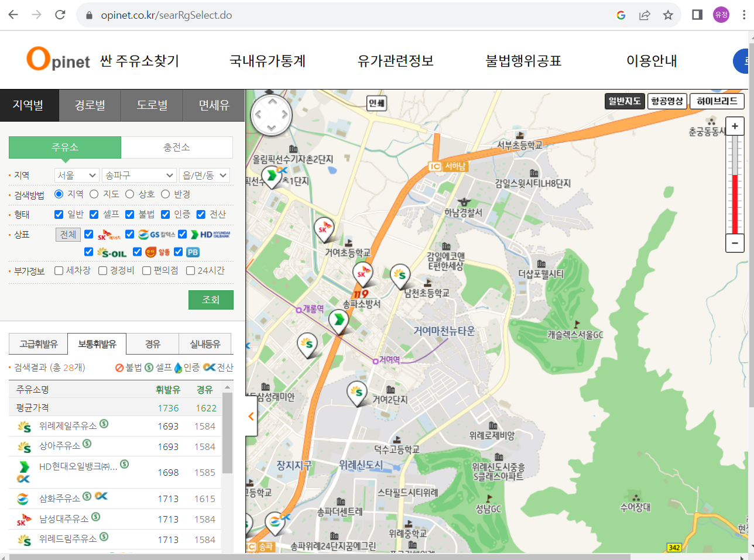Image resolution: width=754 pixels, height=560 pixels.
Task: Enable the 24시간 option checkbox
Action: 190,270
